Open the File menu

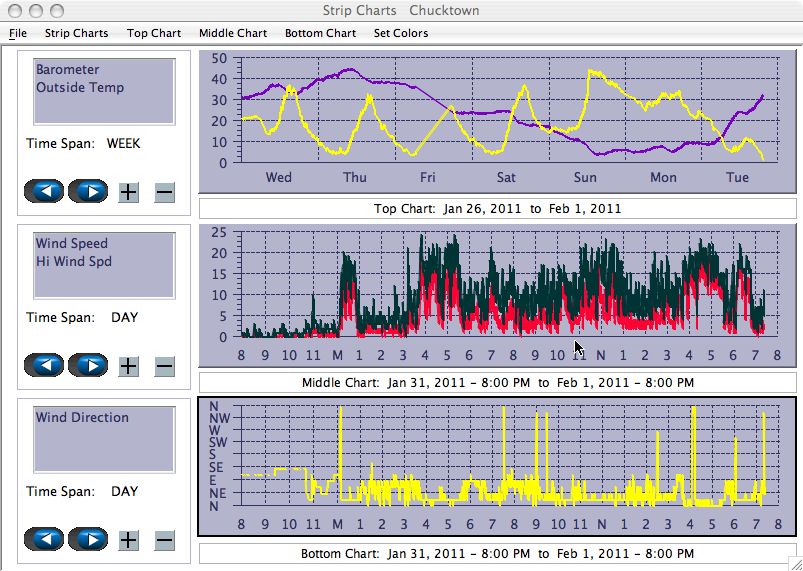tap(18, 33)
